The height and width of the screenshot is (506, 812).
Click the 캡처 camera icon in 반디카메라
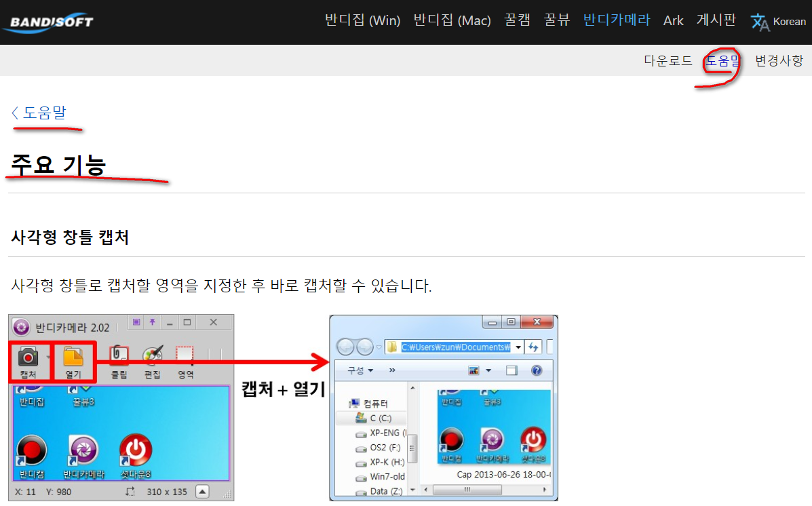click(28, 357)
